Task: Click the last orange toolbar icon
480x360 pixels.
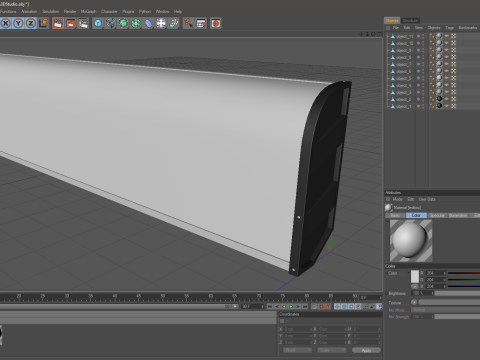Action: coord(216,23)
